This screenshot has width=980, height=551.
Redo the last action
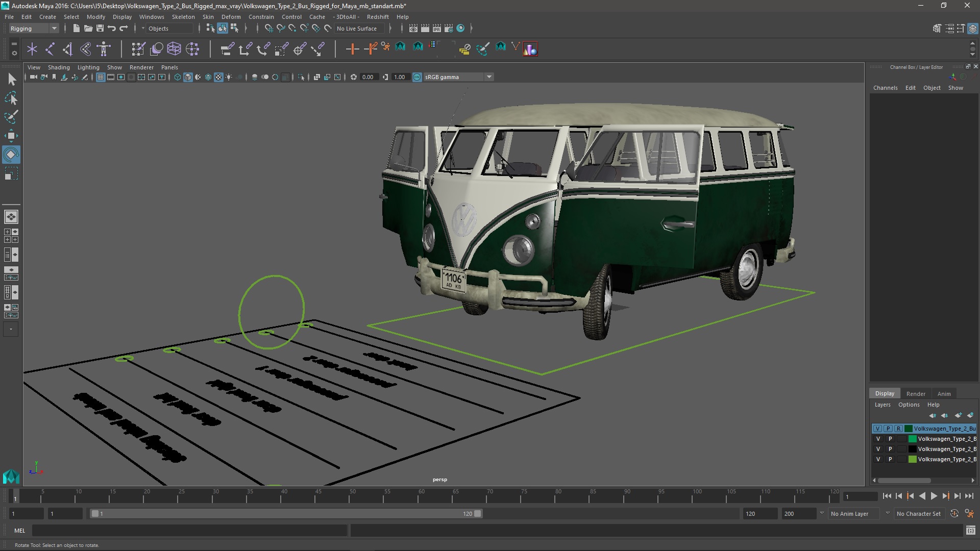point(124,29)
